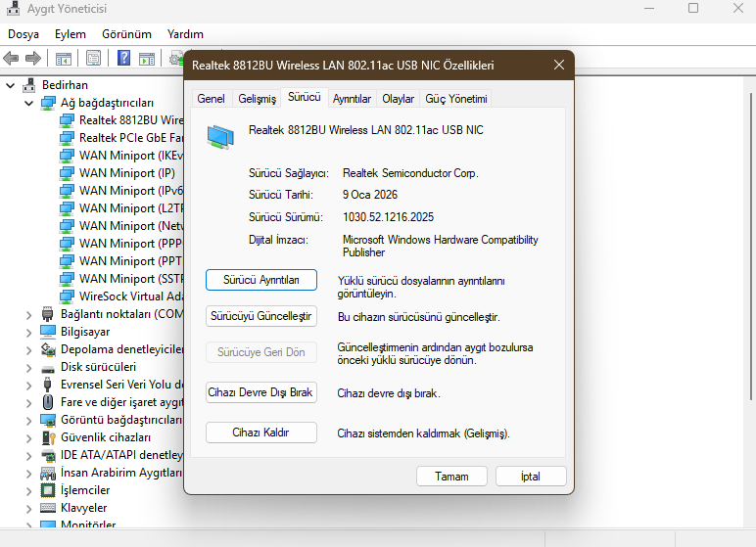
Task: Open the Properties toolbar icon
Action: coord(94,59)
